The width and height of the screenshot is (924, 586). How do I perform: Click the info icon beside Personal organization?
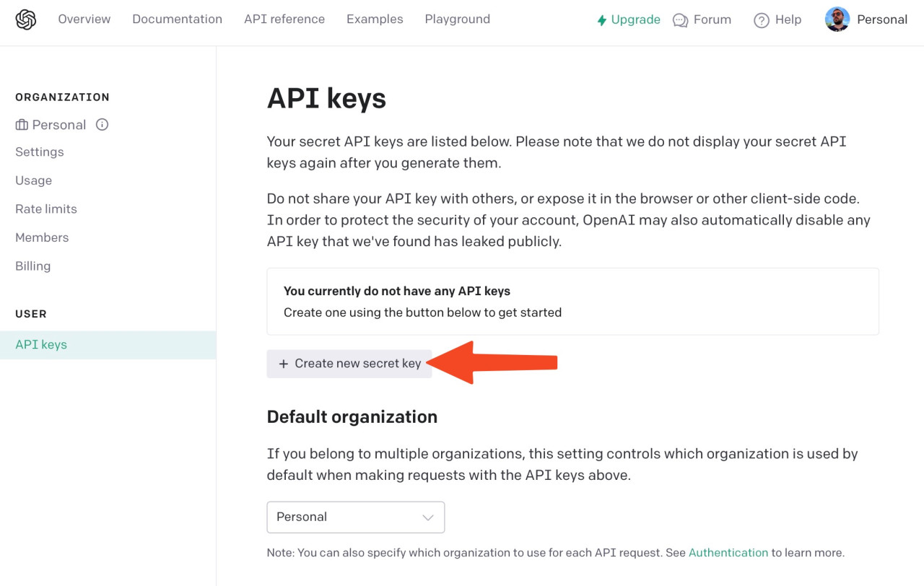[x=103, y=124]
